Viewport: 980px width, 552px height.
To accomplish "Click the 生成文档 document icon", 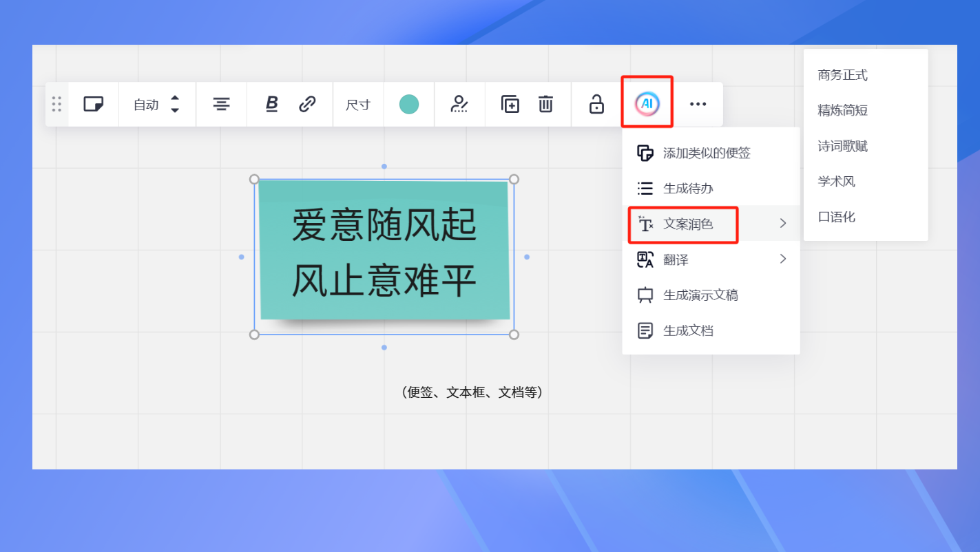I will pyautogui.click(x=645, y=331).
